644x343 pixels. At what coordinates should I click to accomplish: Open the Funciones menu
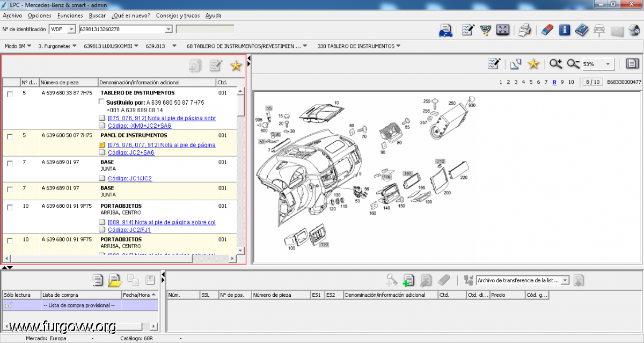tap(70, 16)
